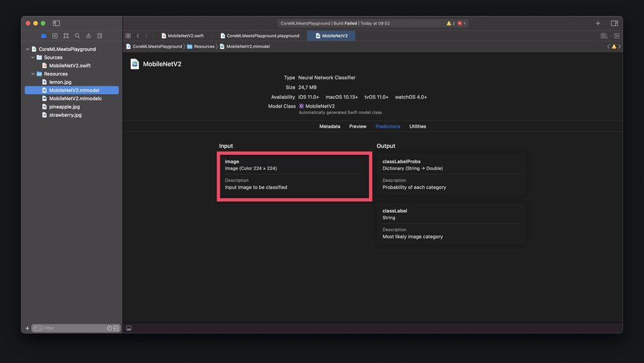The height and width of the screenshot is (363, 644).
Task: Open the Issue navigator warning icon
Action: [x=88, y=36]
